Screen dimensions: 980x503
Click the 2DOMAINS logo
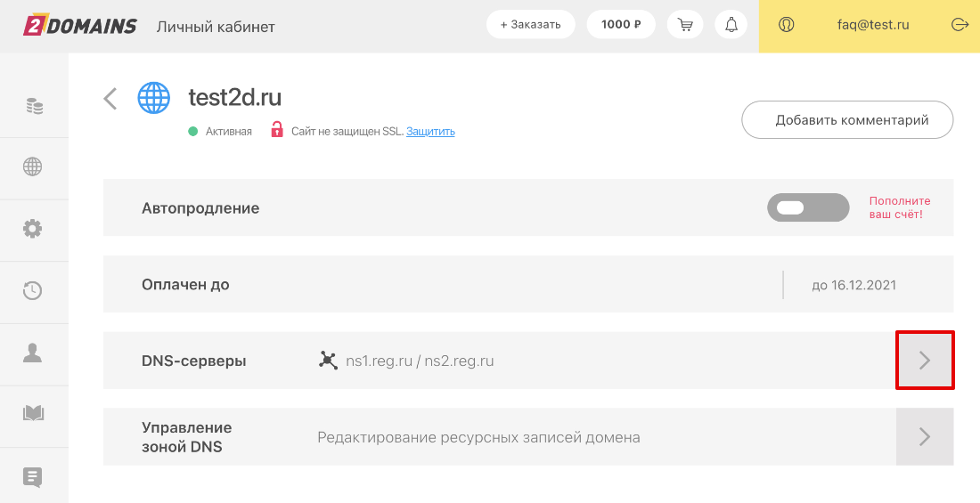[x=80, y=25]
